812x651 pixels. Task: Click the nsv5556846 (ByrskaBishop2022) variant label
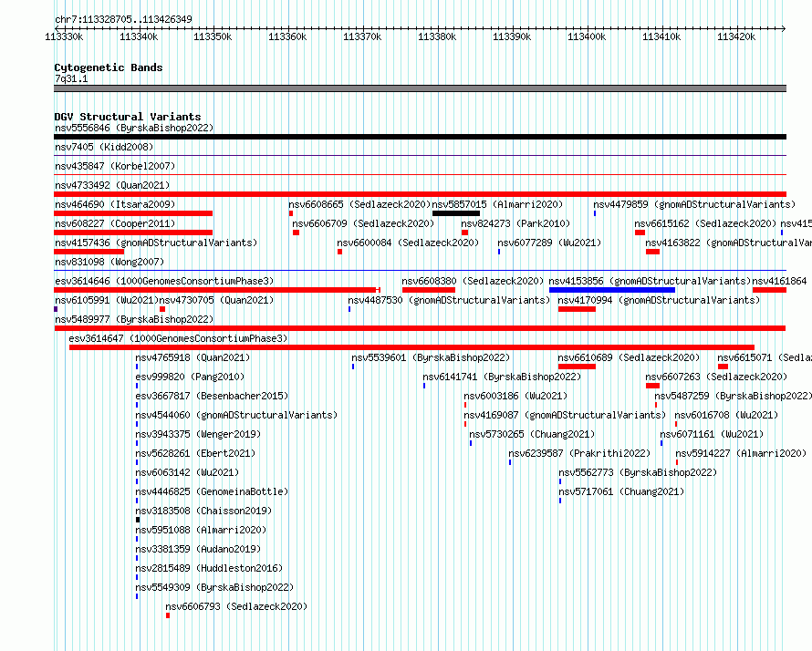(134, 128)
